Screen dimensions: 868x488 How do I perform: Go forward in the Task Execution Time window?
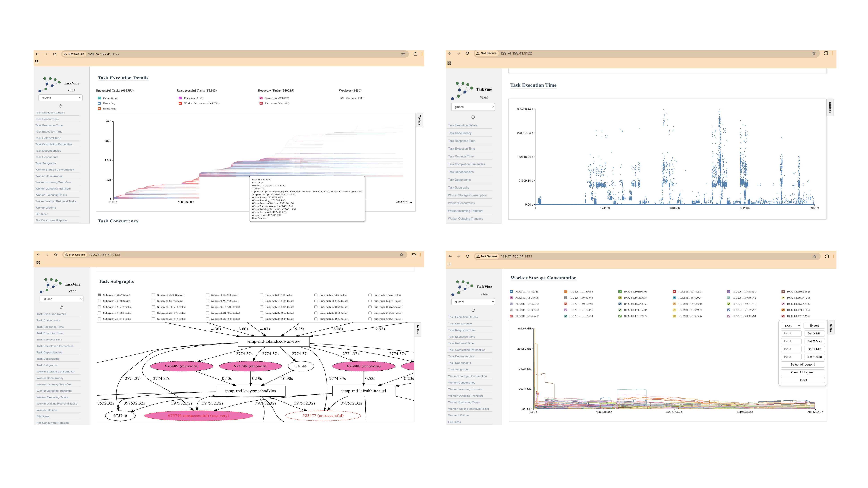(x=458, y=53)
